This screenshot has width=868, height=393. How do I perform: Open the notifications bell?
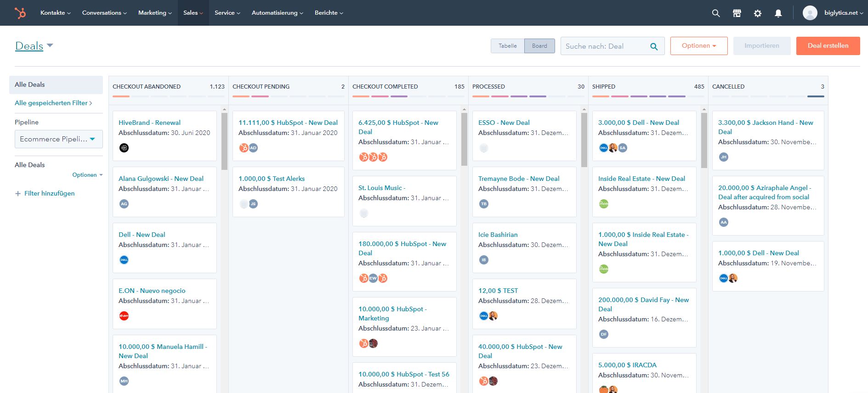(778, 13)
